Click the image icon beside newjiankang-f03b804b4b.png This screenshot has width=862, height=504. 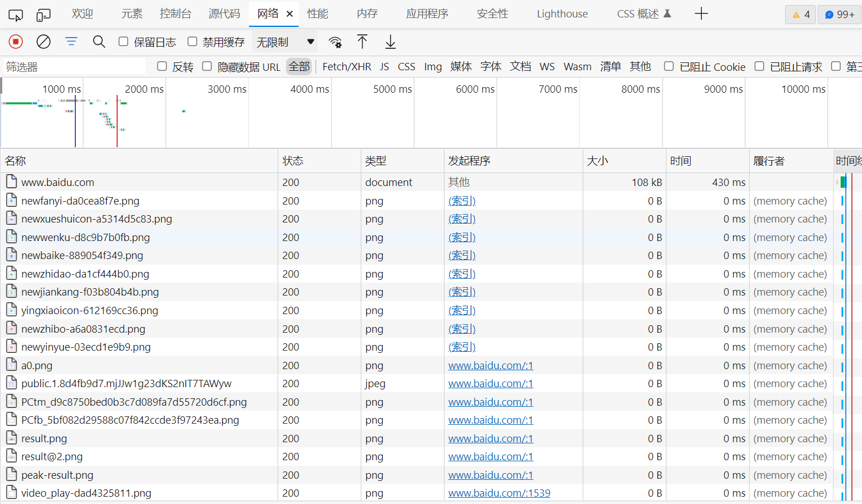pos(11,291)
